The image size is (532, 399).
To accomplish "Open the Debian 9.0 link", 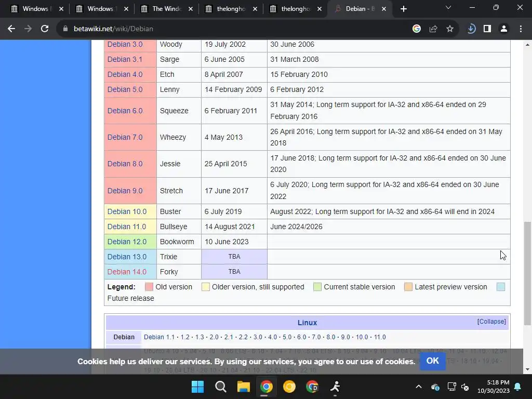I will point(125,191).
